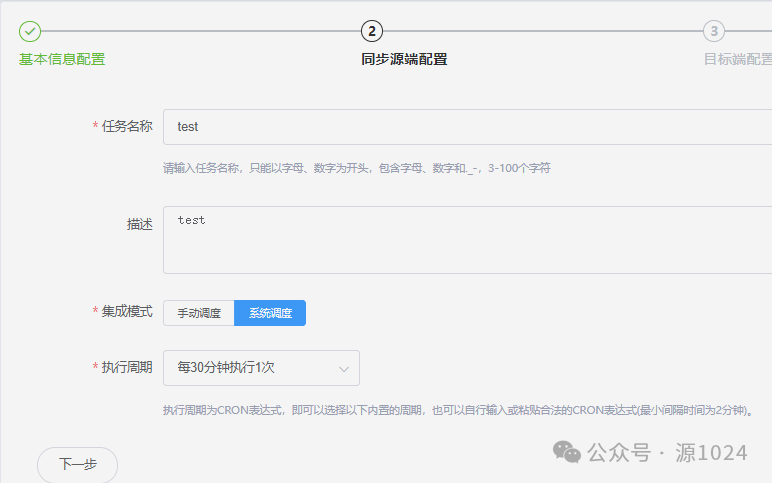This screenshot has width=772, height=483.
Task: Click the green checkmark step one icon
Action: (x=30, y=32)
